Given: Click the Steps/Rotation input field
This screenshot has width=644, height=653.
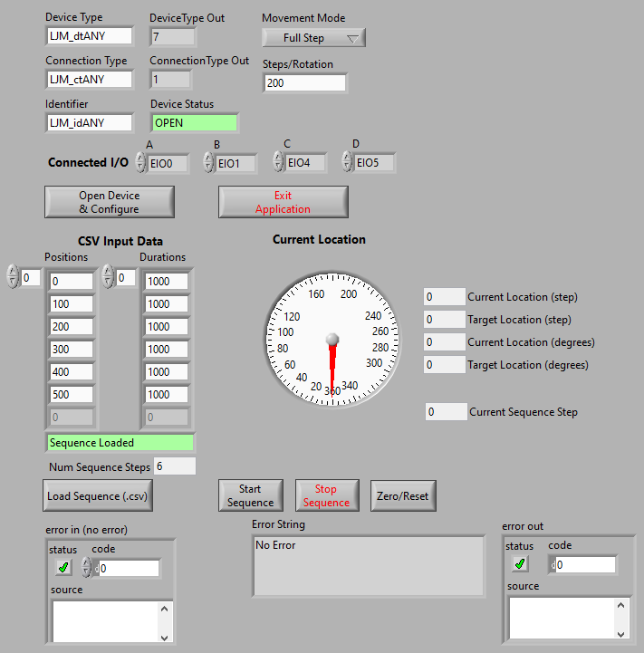Looking at the screenshot, I should (304, 83).
